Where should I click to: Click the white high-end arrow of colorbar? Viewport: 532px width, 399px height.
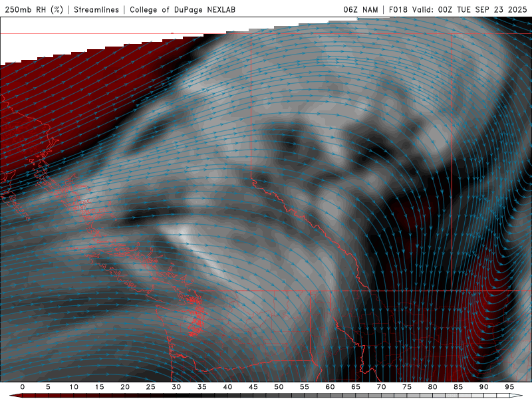517,396
